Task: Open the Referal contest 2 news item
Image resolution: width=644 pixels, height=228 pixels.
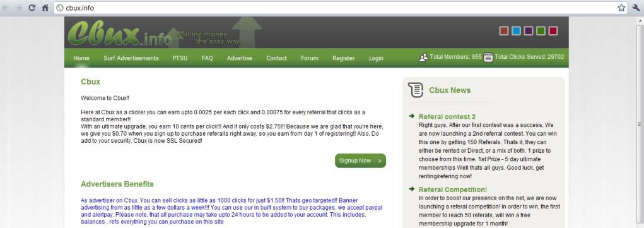Action: tap(447, 116)
